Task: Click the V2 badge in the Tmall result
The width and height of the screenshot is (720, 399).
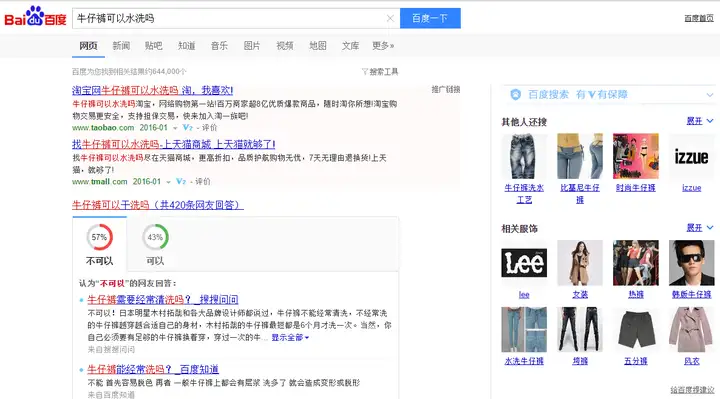Action: coord(181,181)
